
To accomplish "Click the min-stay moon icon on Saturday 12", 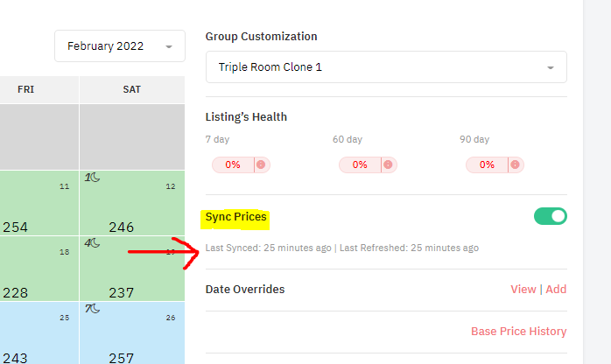I will pyautogui.click(x=93, y=178).
